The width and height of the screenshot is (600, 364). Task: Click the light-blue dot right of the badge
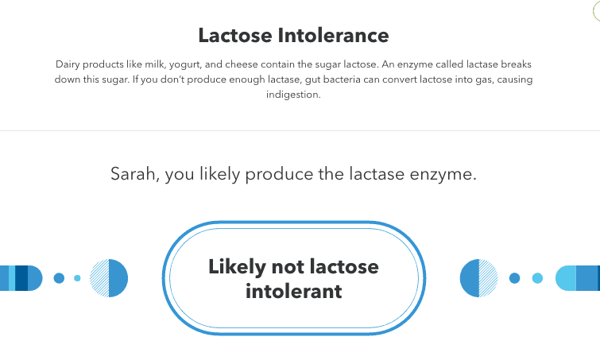[x=538, y=278]
